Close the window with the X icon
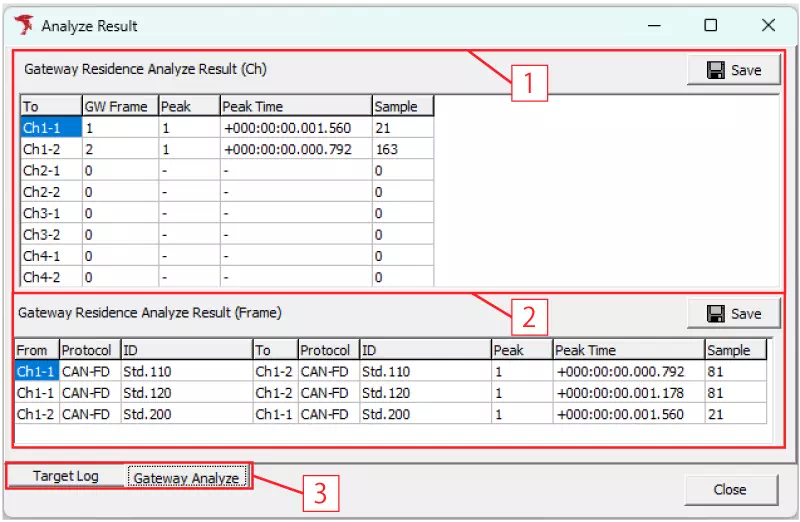Viewport: 800px width, 522px height. coord(768,26)
